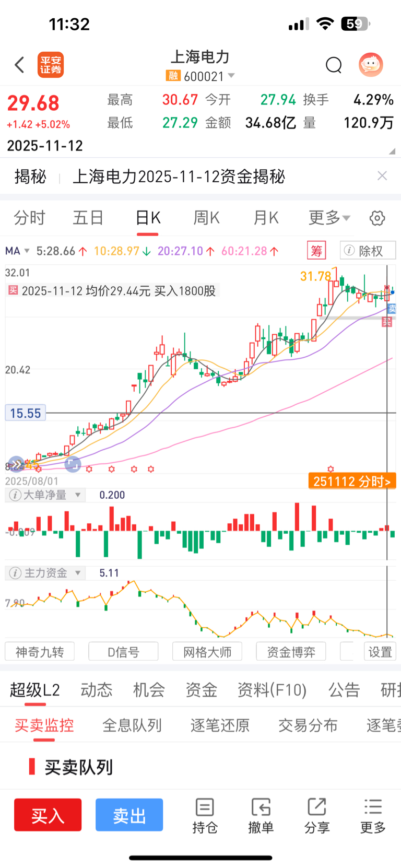
Task: Open the 大单净量 info icon
Action: coord(15,495)
